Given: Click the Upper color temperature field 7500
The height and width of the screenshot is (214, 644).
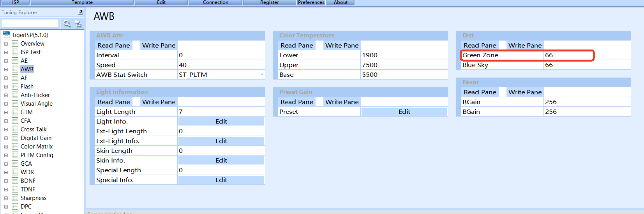Looking at the screenshot, I should click(x=404, y=65).
